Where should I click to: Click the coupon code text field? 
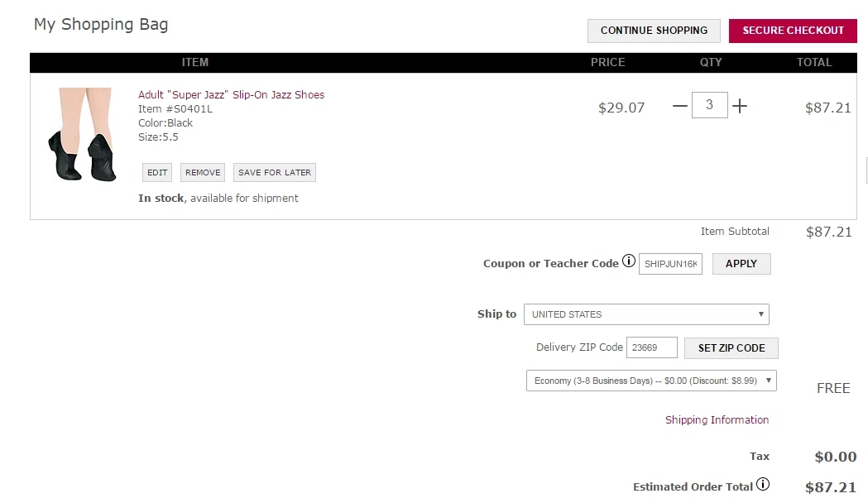tap(670, 264)
